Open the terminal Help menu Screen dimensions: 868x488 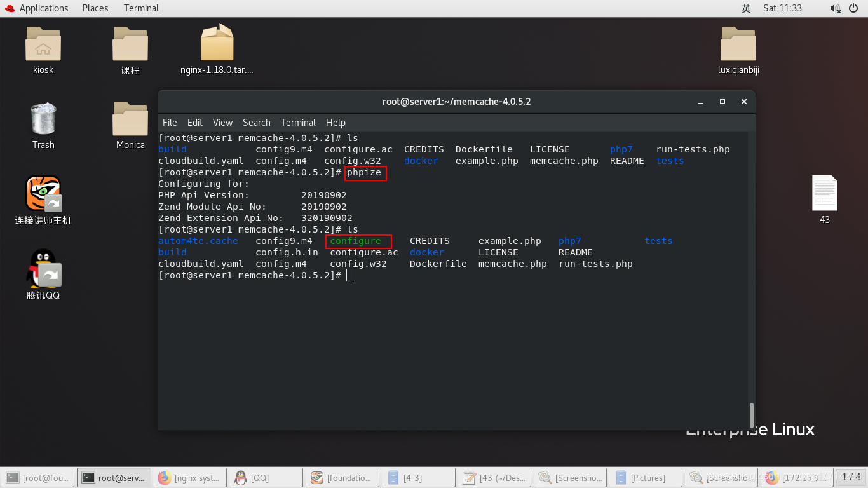tap(336, 123)
